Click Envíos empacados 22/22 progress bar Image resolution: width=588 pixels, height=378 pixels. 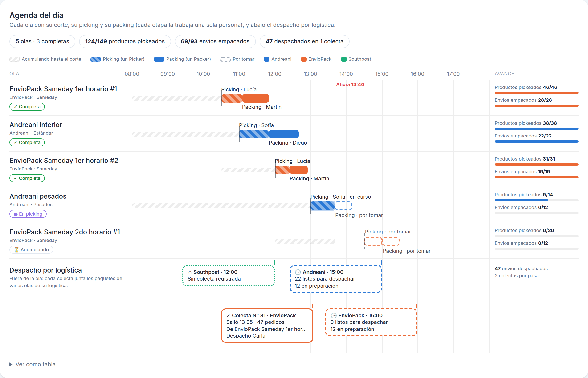coord(536,142)
